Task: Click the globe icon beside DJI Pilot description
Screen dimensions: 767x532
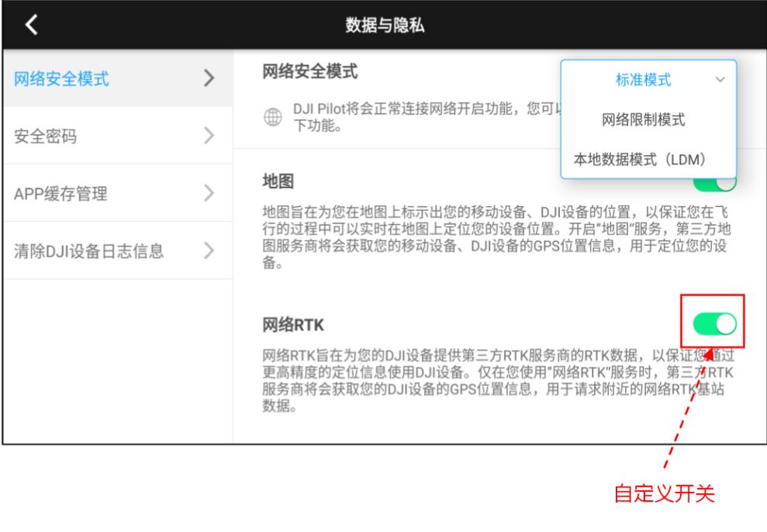Action: (273, 117)
